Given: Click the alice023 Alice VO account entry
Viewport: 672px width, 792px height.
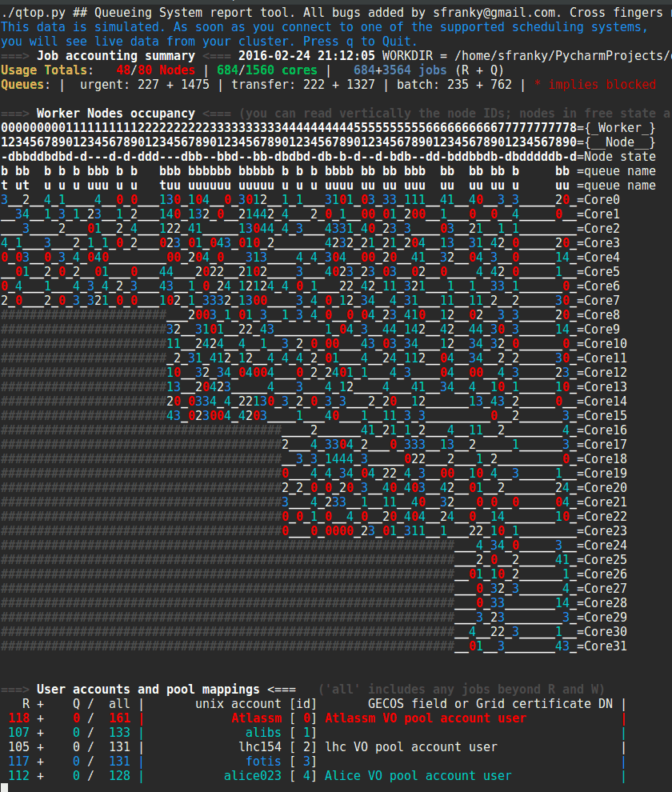Looking at the screenshot, I should click(x=252, y=775).
